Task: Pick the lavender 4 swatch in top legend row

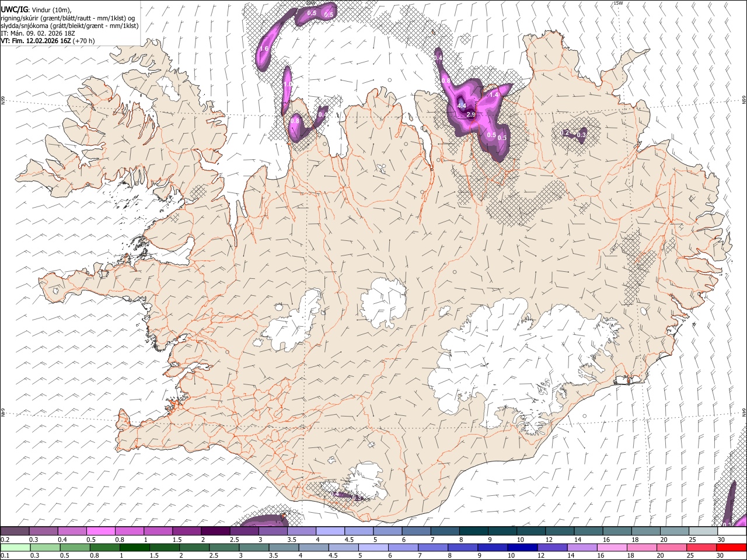Action: (330, 531)
